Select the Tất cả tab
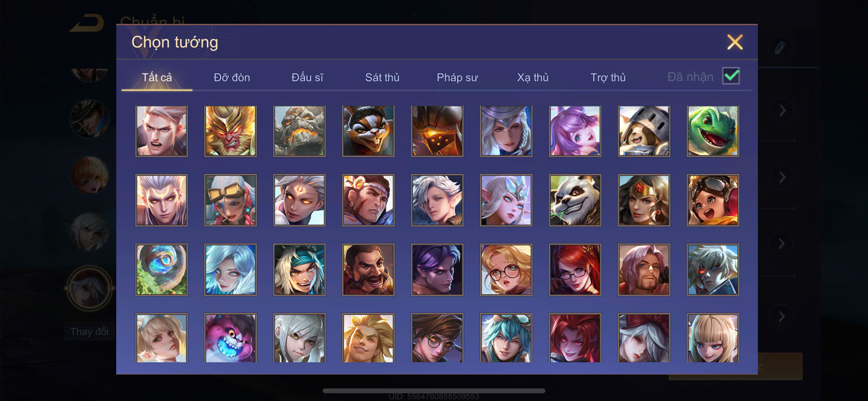 (157, 77)
